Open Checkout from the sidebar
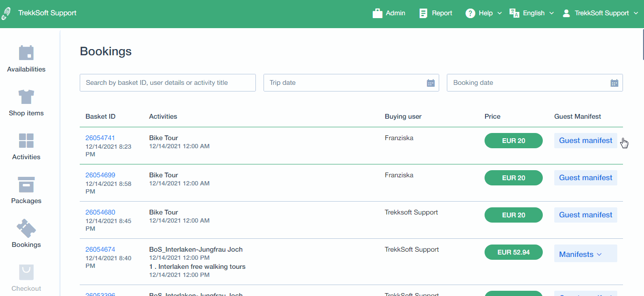Viewport: 644px width, 296px height. tap(26, 277)
